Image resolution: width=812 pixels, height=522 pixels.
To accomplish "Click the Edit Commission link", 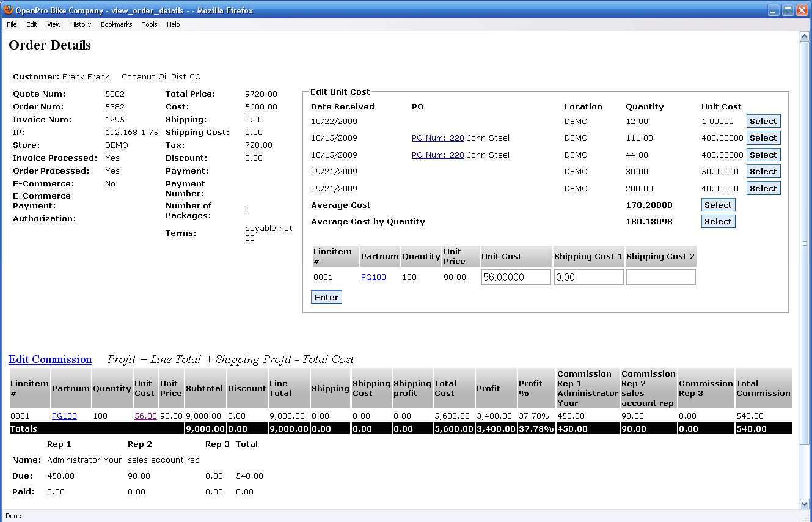I will 50,359.
